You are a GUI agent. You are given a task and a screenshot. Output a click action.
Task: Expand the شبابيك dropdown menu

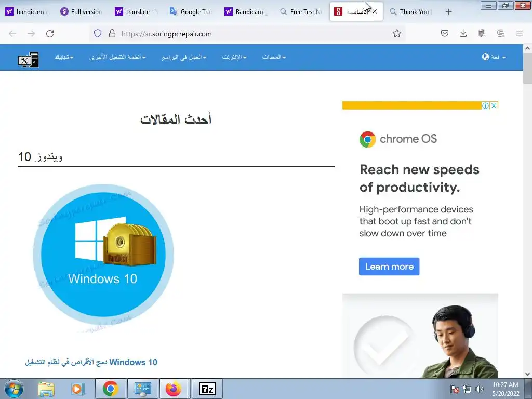(x=64, y=57)
